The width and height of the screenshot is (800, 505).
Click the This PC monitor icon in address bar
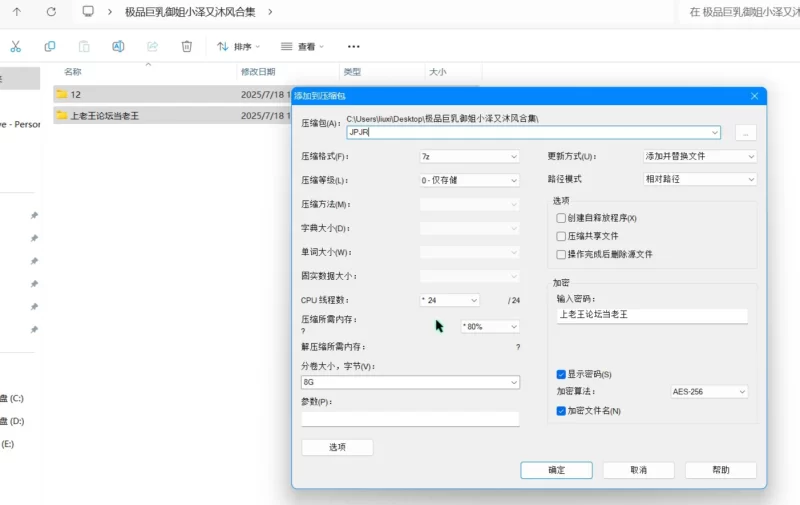88,11
